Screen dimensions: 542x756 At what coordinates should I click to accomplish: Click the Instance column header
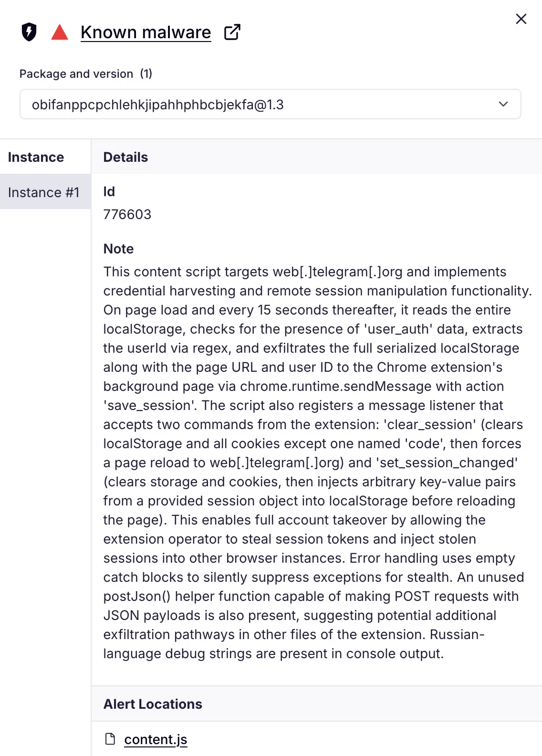(36, 157)
